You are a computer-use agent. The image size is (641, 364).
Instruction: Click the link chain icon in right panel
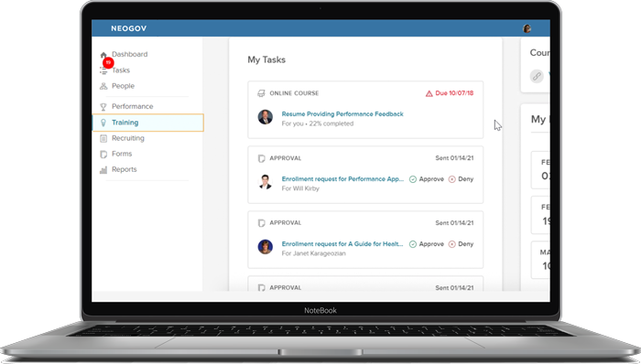coord(537,76)
